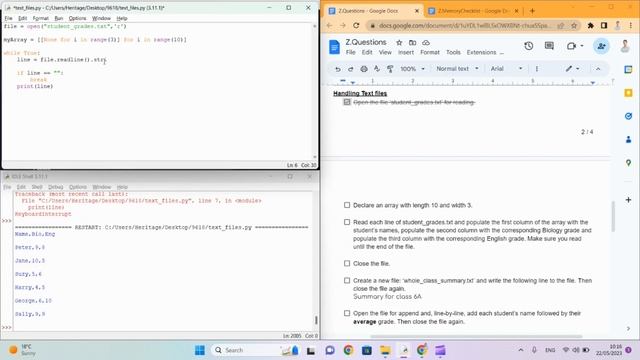Click the move-to-folder icon
640x360 pixels.
[413, 42]
